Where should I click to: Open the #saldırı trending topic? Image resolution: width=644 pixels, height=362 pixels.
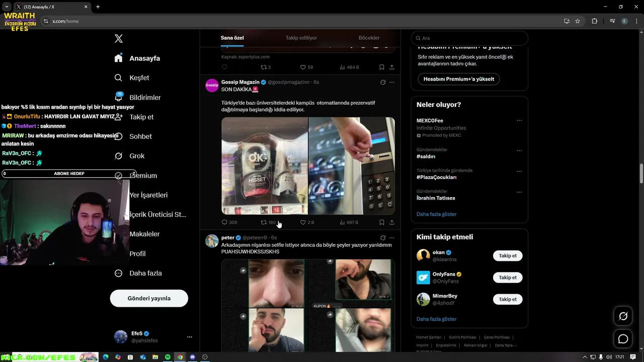click(x=426, y=156)
